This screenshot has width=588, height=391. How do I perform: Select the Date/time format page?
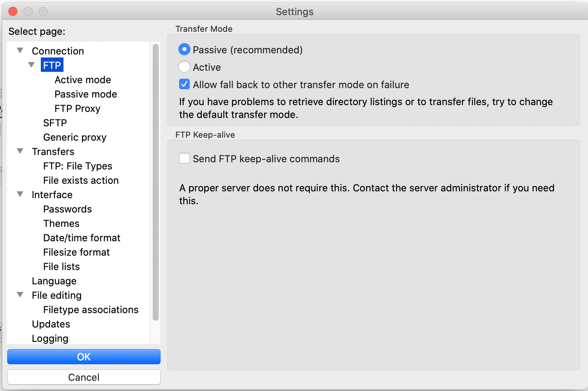[x=82, y=238]
